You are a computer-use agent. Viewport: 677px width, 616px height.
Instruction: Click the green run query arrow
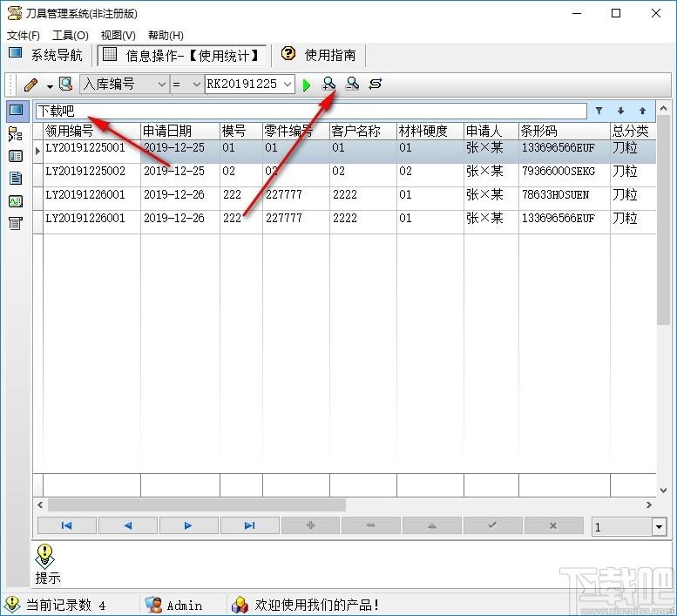tap(306, 85)
